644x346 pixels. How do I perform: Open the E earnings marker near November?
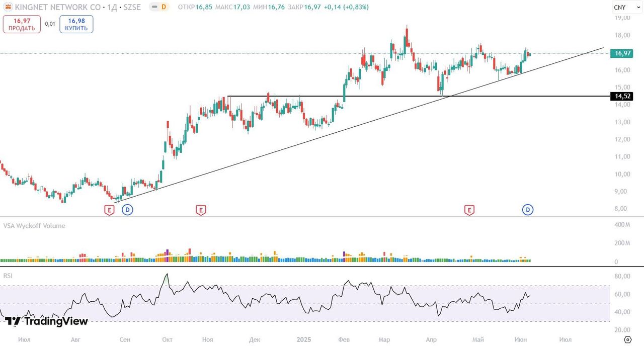click(201, 210)
